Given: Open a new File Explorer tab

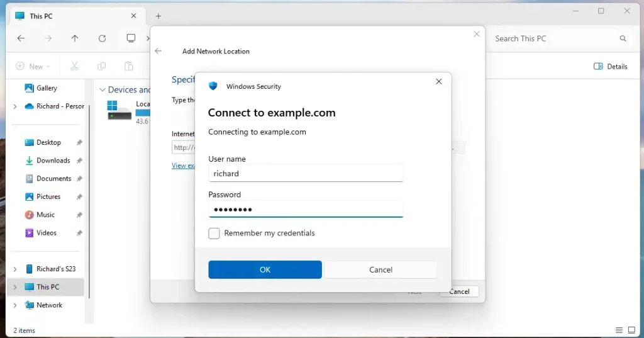Looking at the screenshot, I should (158, 16).
